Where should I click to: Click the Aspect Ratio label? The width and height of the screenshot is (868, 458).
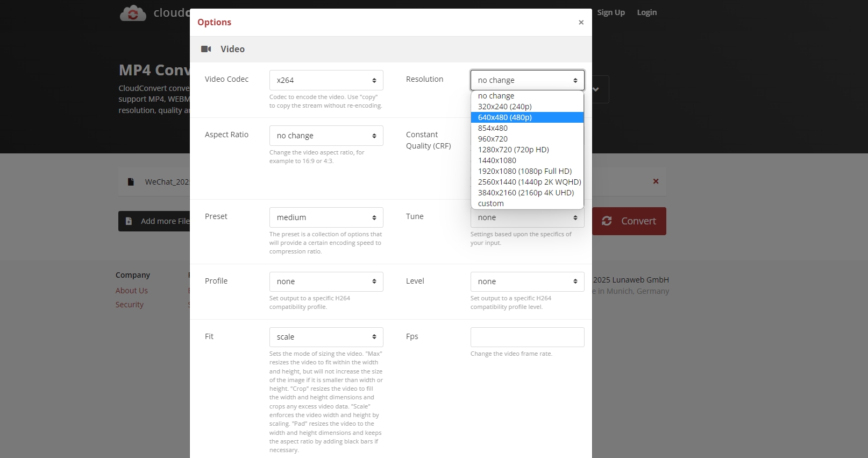coord(226,135)
